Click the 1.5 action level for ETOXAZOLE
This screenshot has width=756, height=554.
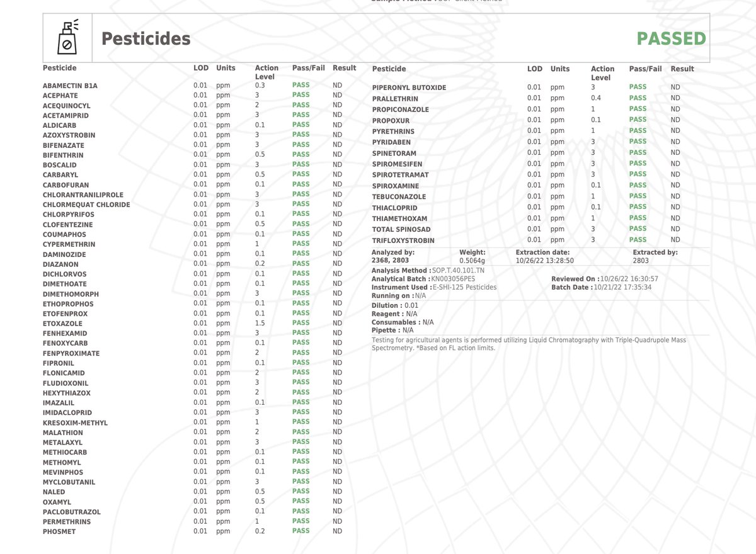point(260,323)
